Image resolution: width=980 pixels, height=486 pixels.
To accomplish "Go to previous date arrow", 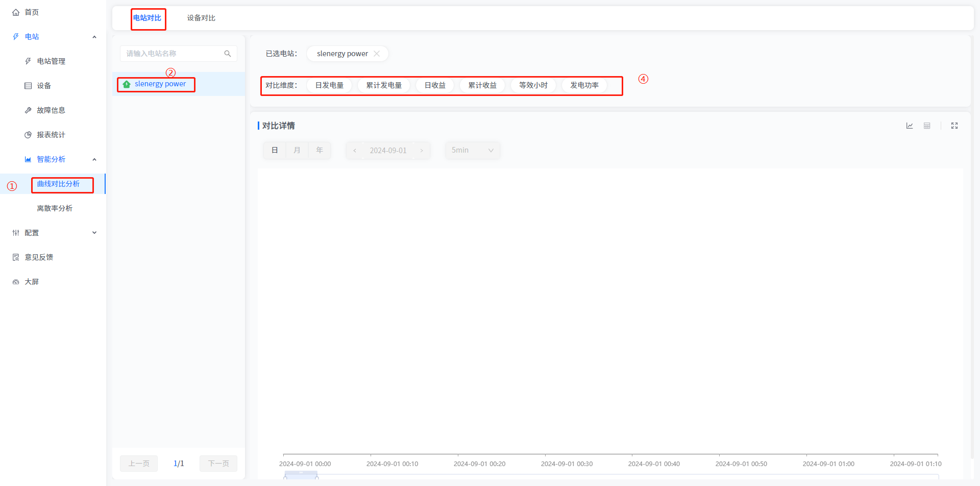I will click(x=355, y=151).
